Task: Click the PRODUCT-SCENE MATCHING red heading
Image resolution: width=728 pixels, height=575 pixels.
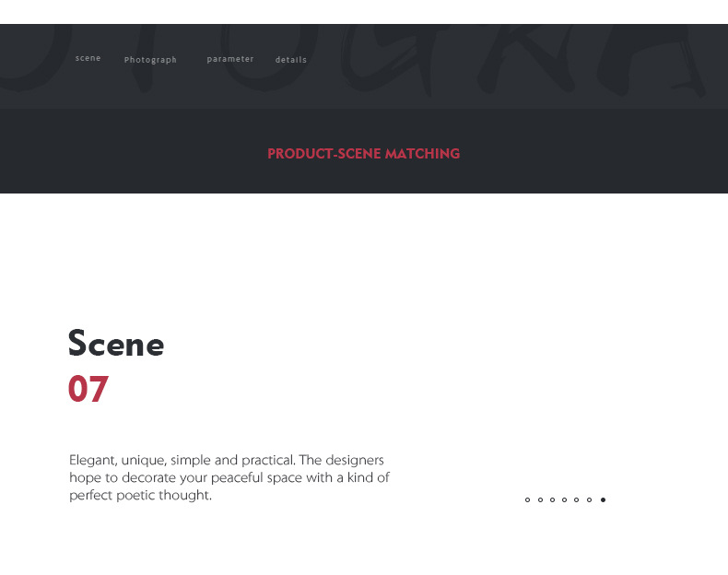Action: pyautogui.click(x=363, y=154)
